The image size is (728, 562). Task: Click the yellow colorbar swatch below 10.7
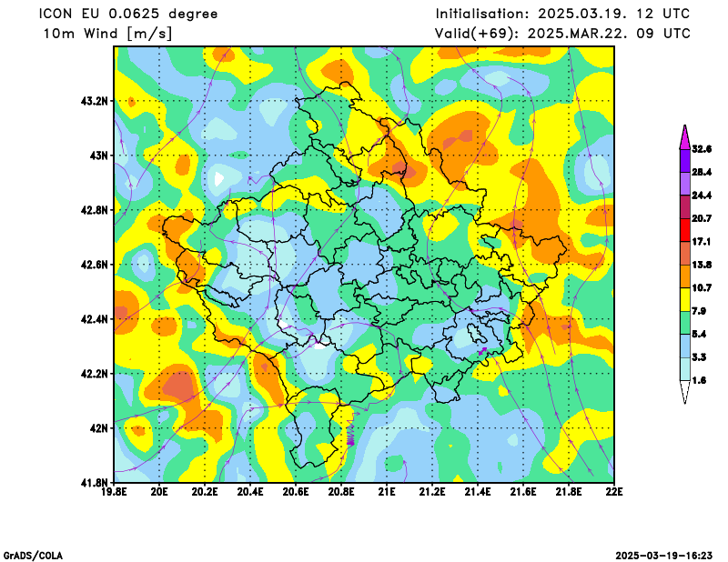coord(685,300)
